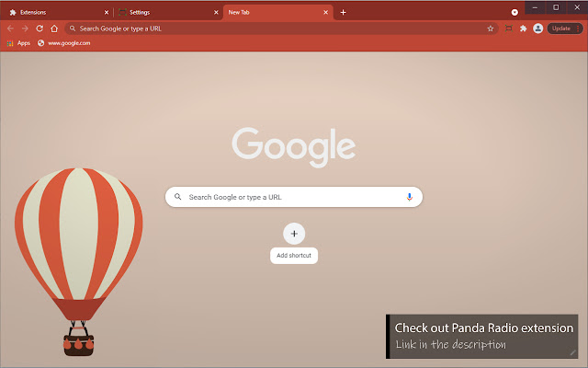Click the screenshot extension icon beside the star
The image size is (588, 368).
click(508, 29)
